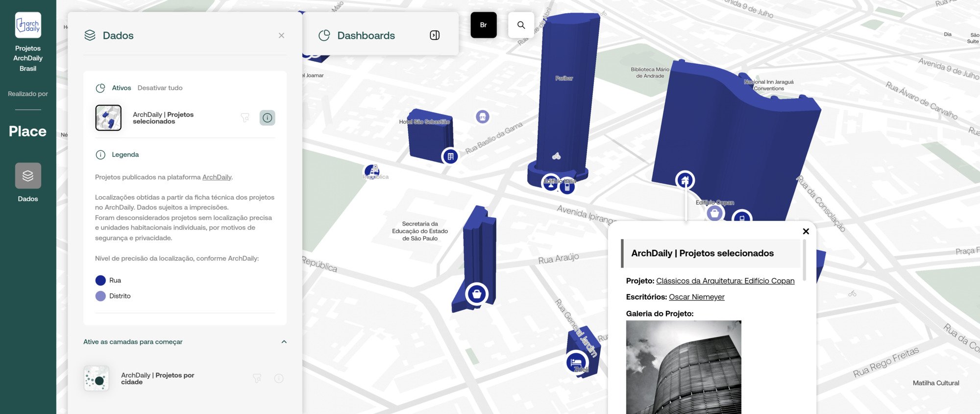Select the office-building marker near Hotel São Sebastião
This screenshot has width=980, height=414.
[x=450, y=157]
